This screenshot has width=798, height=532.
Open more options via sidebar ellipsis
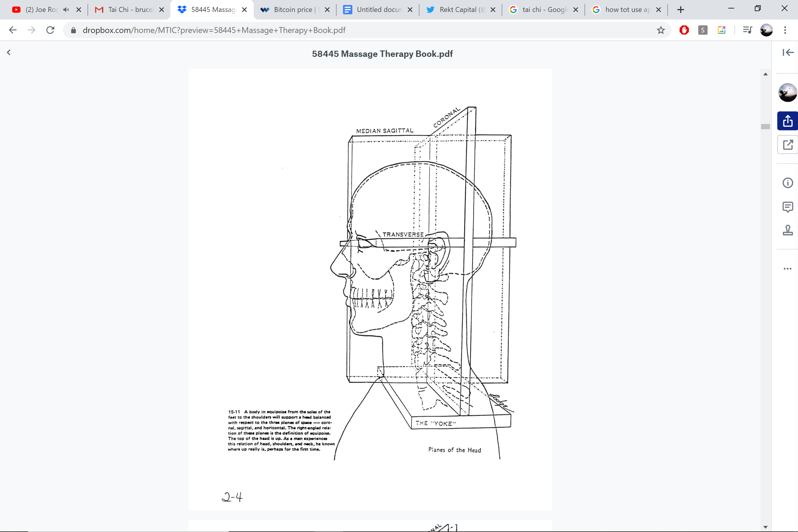point(787,269)
